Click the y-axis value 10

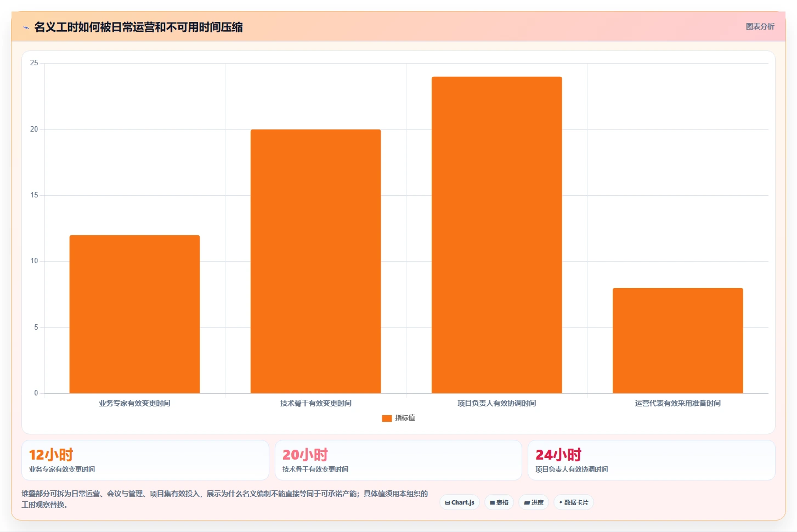pyautogui.click(x=34, y=261)
